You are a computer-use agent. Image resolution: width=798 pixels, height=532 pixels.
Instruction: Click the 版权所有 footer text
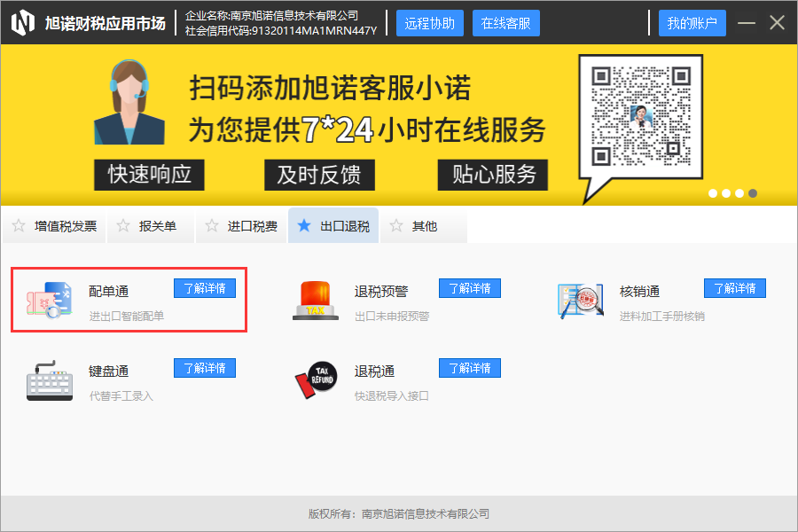click(399, 513)
